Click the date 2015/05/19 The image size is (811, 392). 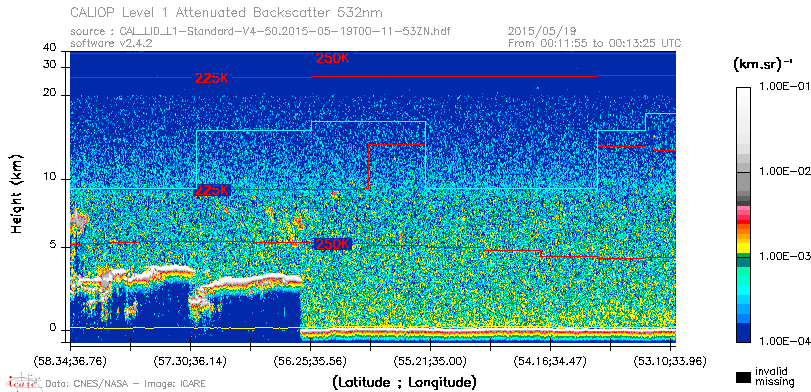(x=543, y=32)
